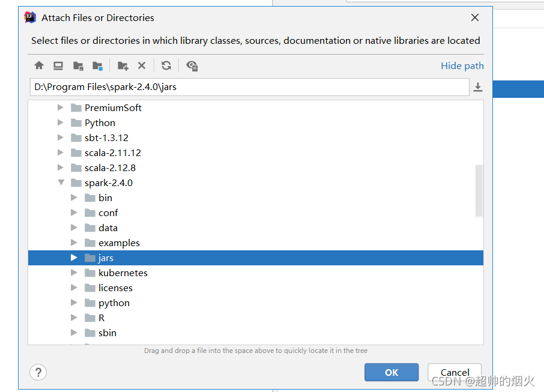Select the sbt-1.3.12 tree row
Viewport: 544px width, 392px height.
click(x=255, y=137)
